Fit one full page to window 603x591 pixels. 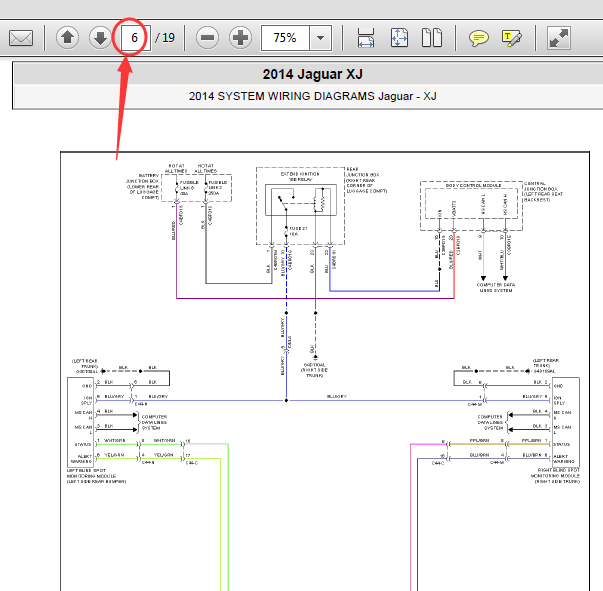pos(399,38)
